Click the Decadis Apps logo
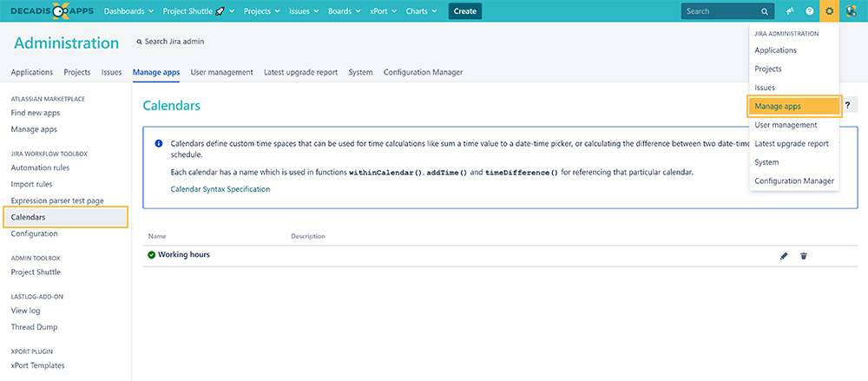 click(52, 11)
